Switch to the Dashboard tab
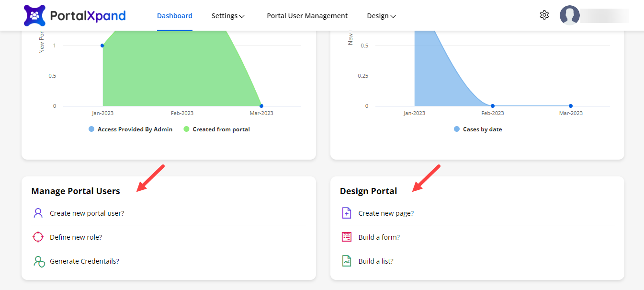 pyautogui.click(x=175, y=16)
